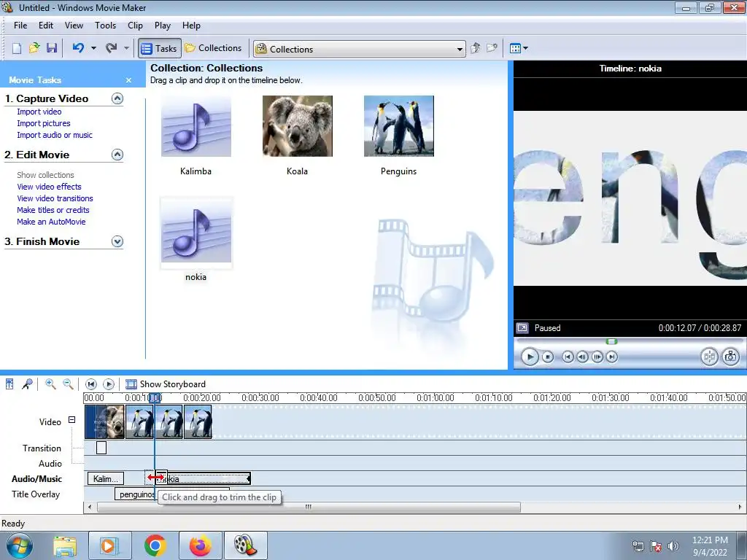This screenshot has width=747, height=560.
Task: Redo the last action
Action: click(x=111, y=48)
